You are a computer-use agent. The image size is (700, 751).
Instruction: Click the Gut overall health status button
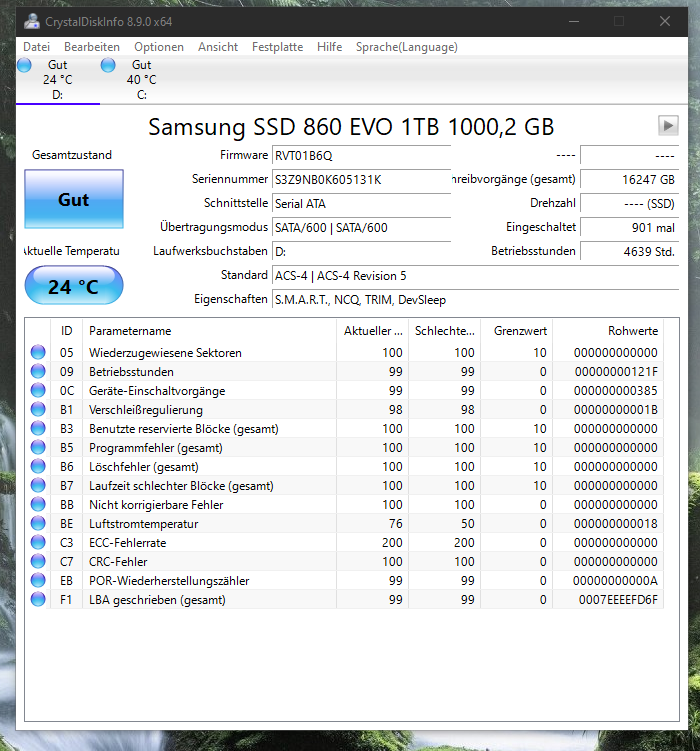coord(74,199)
